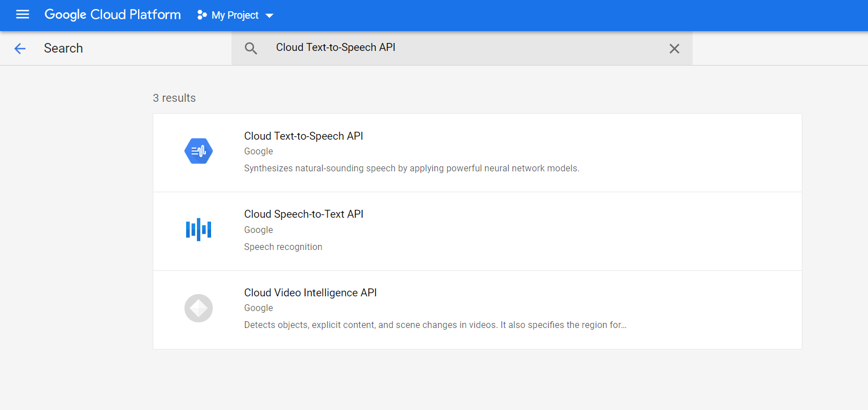The width and height of the screenshot is (868, 410).
Task: Click into the search text field
Action: [x=461, y=48]
